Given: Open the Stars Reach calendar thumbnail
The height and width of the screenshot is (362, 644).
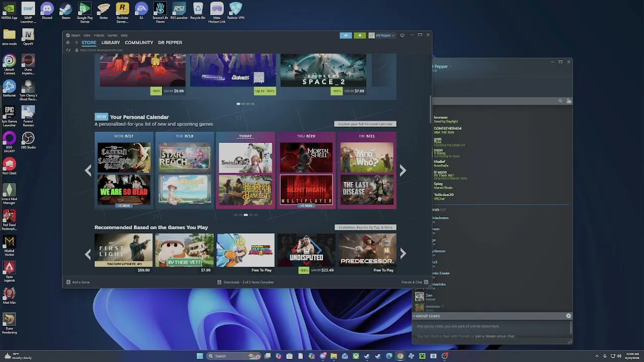Looking at the screenshot, I should coord(185,157).
